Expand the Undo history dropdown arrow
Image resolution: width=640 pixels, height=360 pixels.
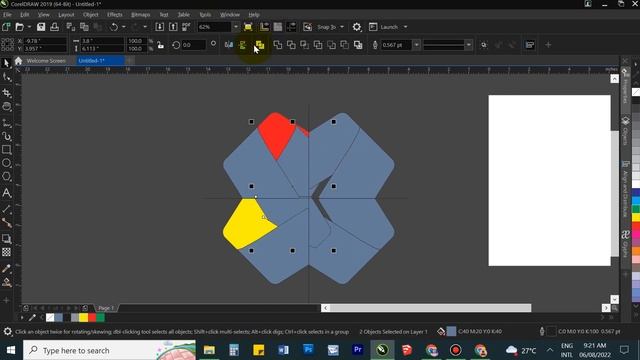[x=123, y=27]
